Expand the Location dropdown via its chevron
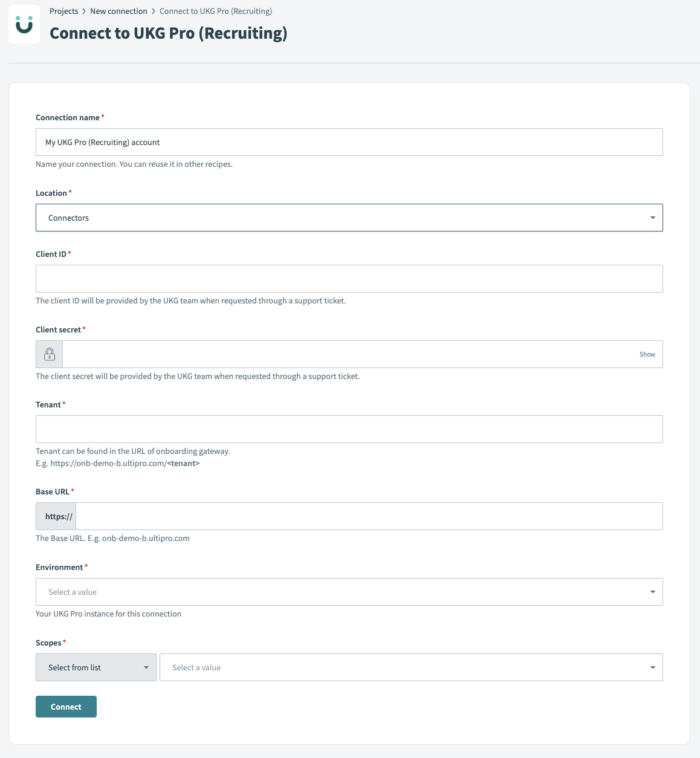700x758 pixels. (x=652, y=217)
